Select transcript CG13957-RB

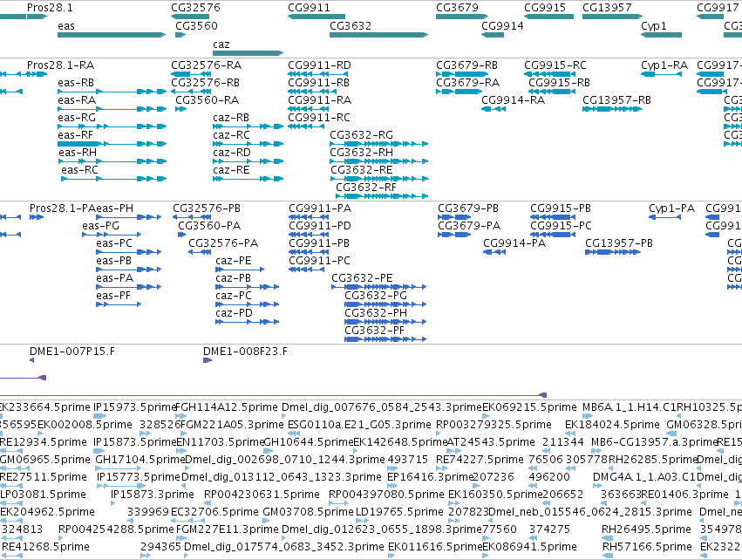(616, 100)
